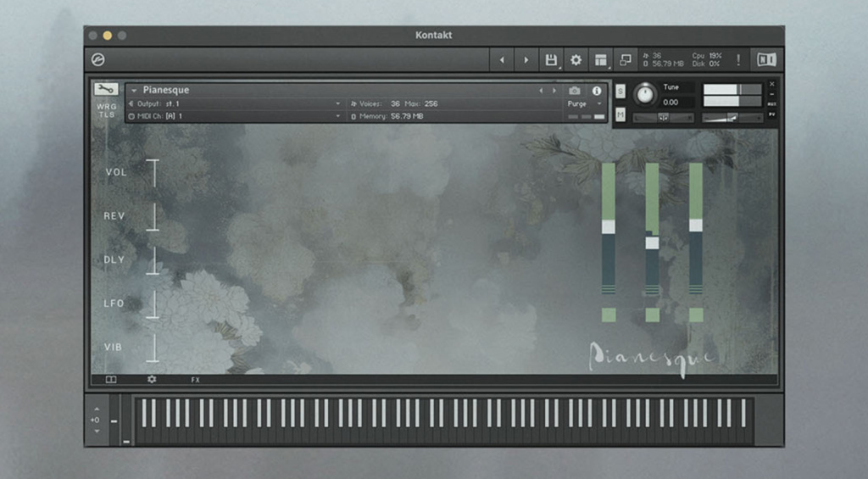Remove instrument with X icon

pyautogui.click(x=772, y=84)
